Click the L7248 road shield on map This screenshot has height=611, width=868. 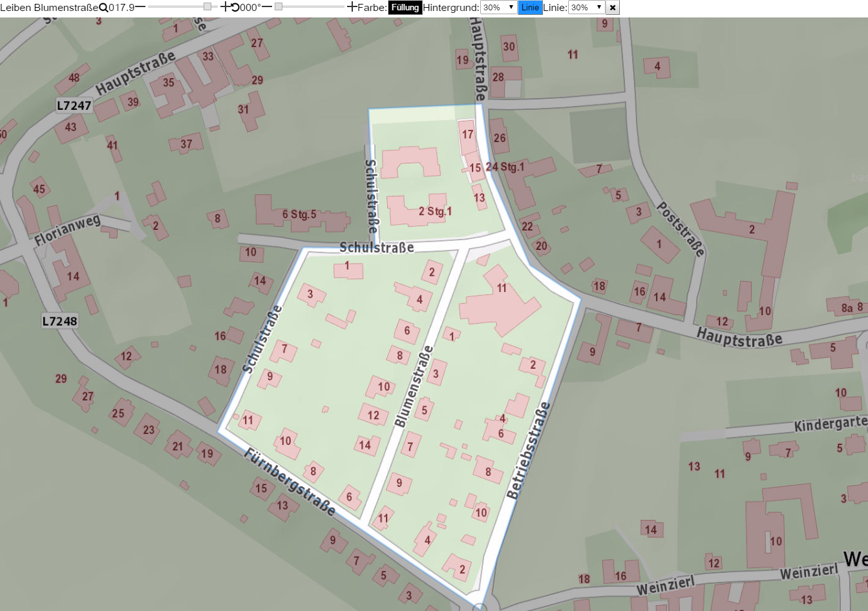pos(59,321)
